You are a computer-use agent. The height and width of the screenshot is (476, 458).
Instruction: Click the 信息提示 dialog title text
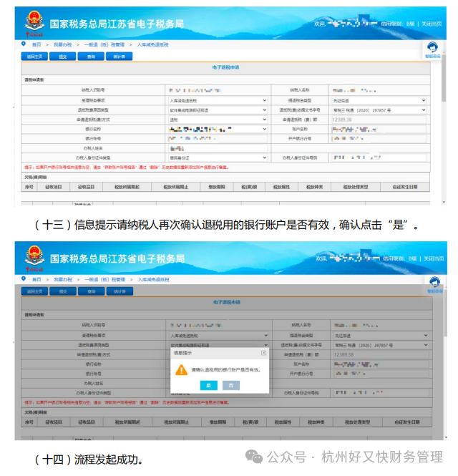point(182,353)
